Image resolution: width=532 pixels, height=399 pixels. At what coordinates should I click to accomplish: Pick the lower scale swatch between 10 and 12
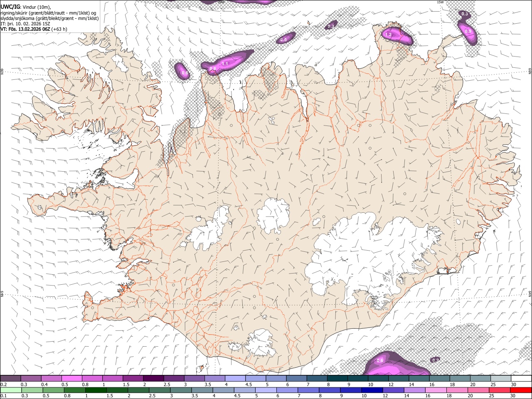pos(372,390)
